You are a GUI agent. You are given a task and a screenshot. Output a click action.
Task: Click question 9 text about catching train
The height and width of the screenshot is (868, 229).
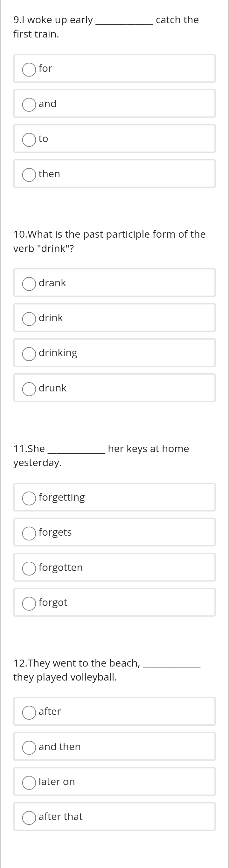coord(106,27)
